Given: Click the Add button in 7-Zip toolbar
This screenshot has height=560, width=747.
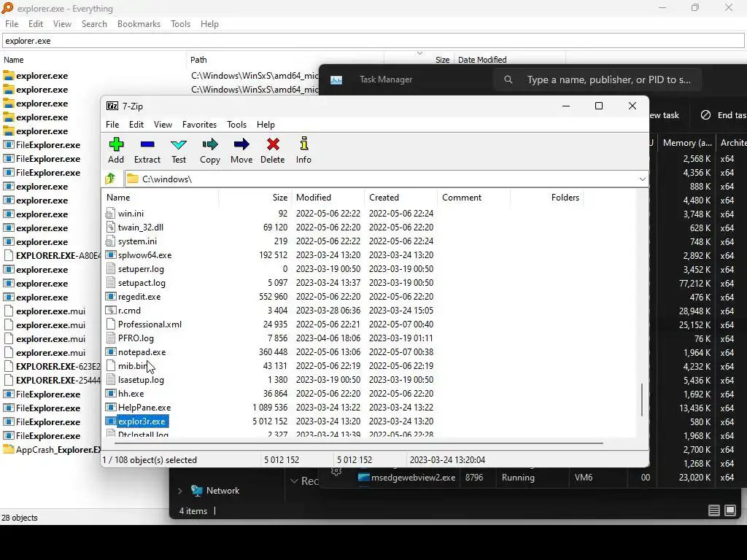Looking at the screenshot, I should (x=116, y=150).
